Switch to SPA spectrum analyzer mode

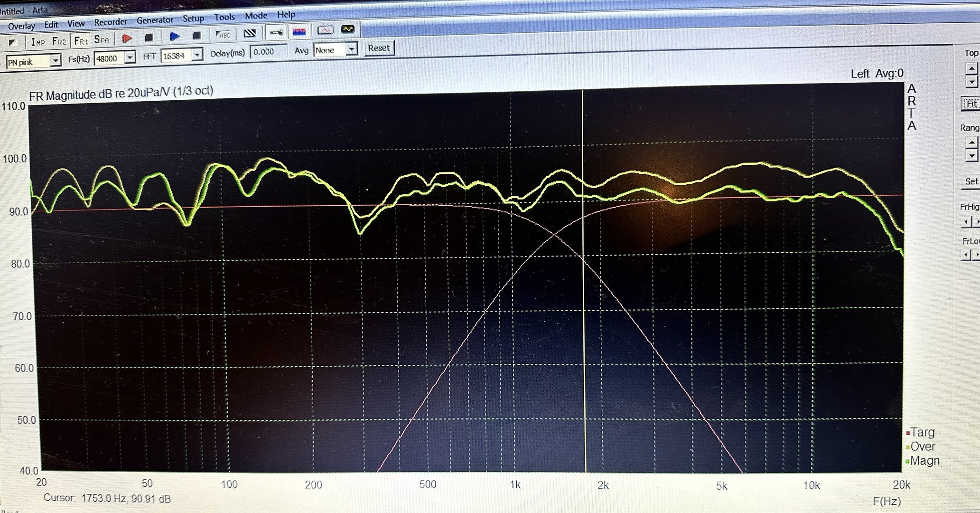click(101, 39)
